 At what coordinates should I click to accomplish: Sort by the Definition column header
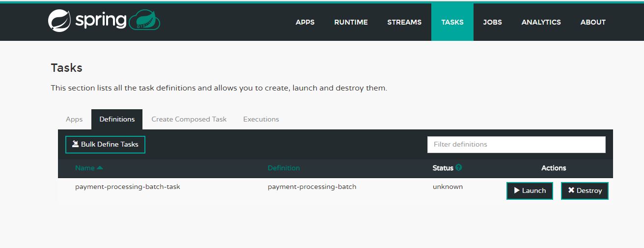click(283, 168)
